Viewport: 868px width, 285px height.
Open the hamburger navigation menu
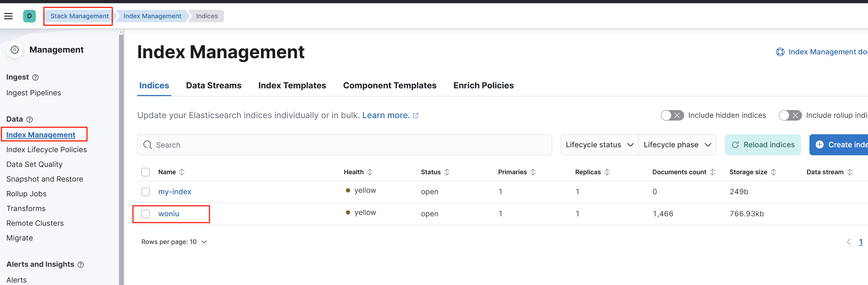8,16
